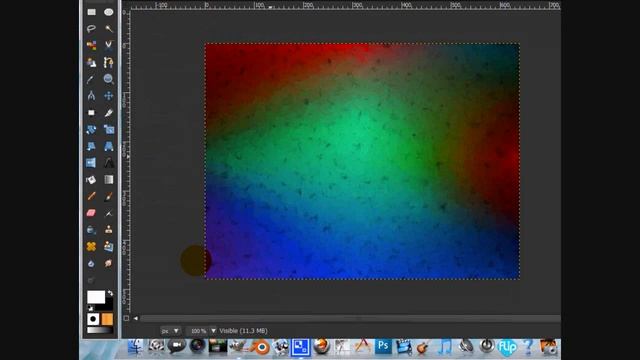Select the Perspective tool
Viewport: 640px width, 360px height.
(x=109, y=146)
